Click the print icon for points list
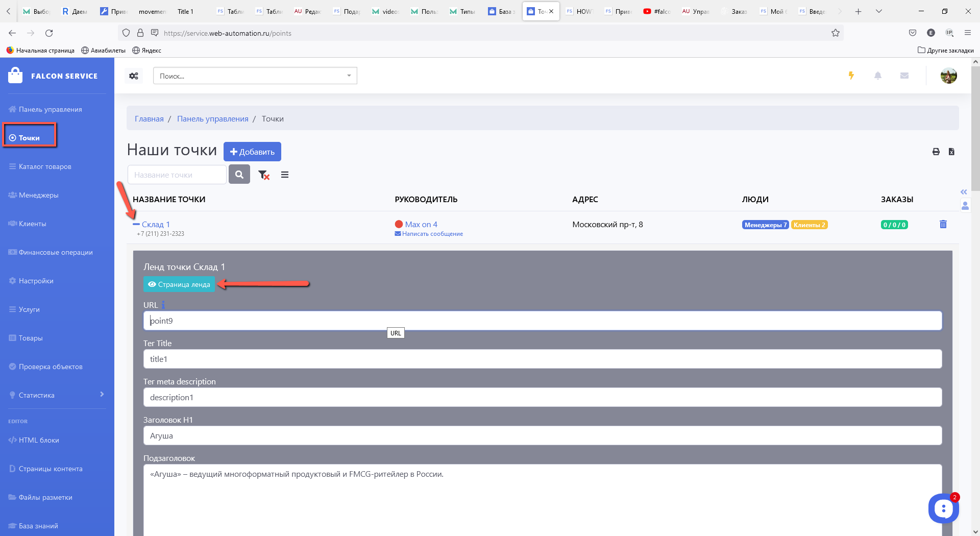Image resolution: width=980 pixels, height=536 pixels. [936, 152]
